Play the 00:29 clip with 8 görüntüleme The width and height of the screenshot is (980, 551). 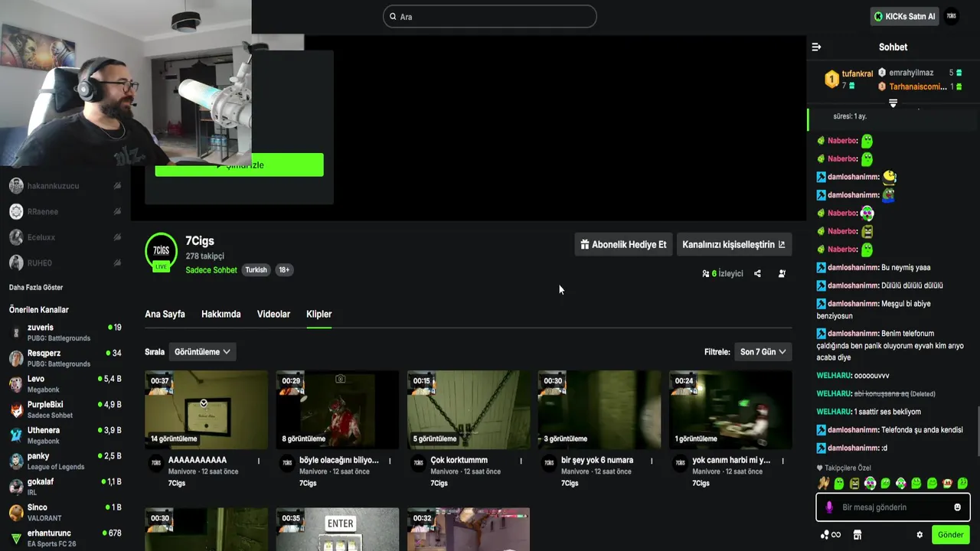[337, 410]
